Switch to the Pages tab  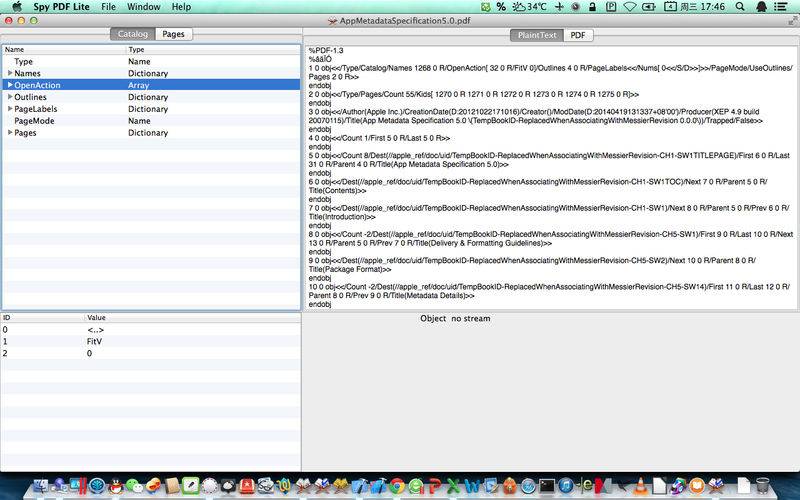pyautogui.click(x=173, y=34)
